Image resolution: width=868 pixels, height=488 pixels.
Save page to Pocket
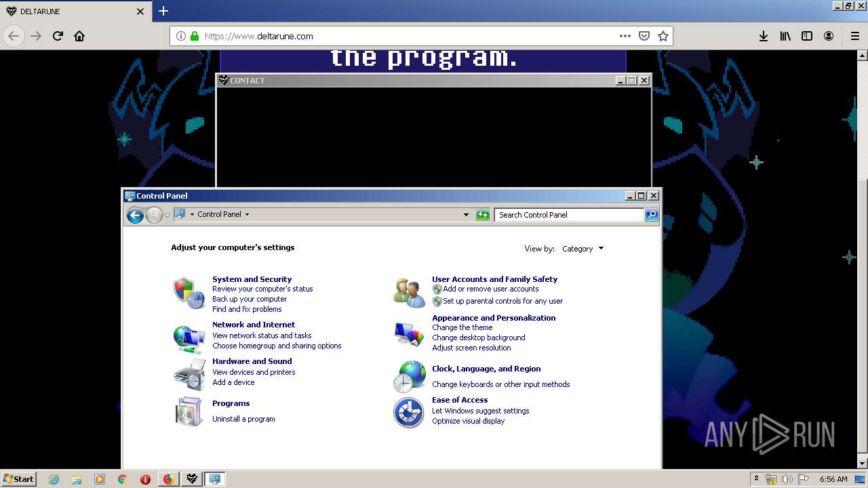[x=644, y=36]
